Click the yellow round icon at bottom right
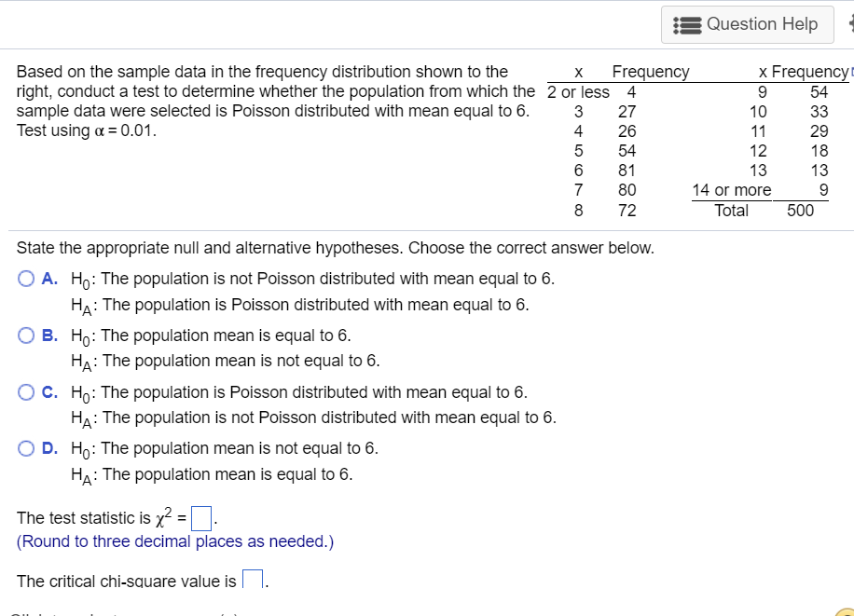 coord(845,610)
